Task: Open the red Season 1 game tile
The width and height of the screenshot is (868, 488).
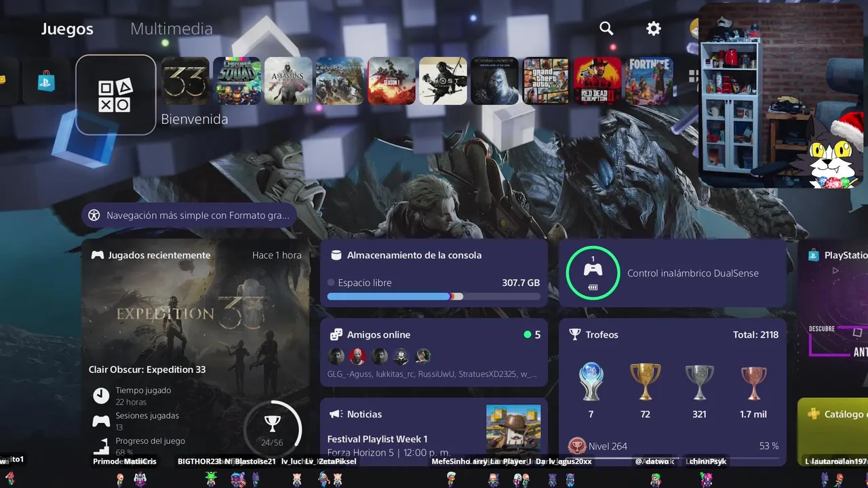Action: click(x=391, y=81)
